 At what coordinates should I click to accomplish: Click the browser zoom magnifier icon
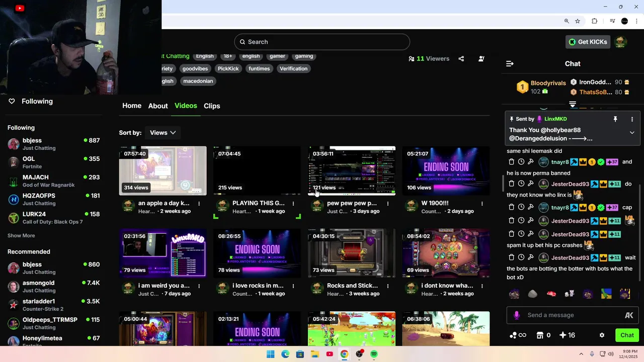[x=567, y=21]
